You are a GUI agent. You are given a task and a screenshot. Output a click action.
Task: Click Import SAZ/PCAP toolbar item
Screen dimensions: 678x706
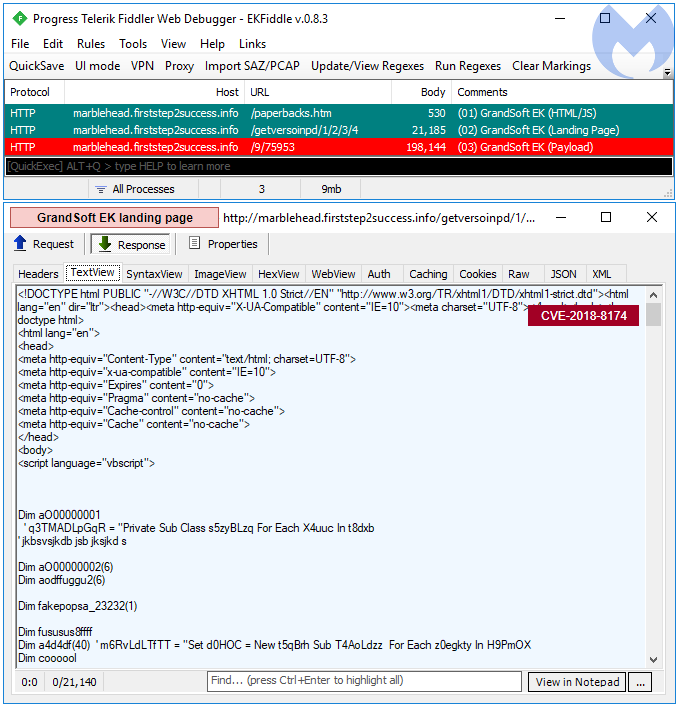pyautogui.click(x=252, y=66)
